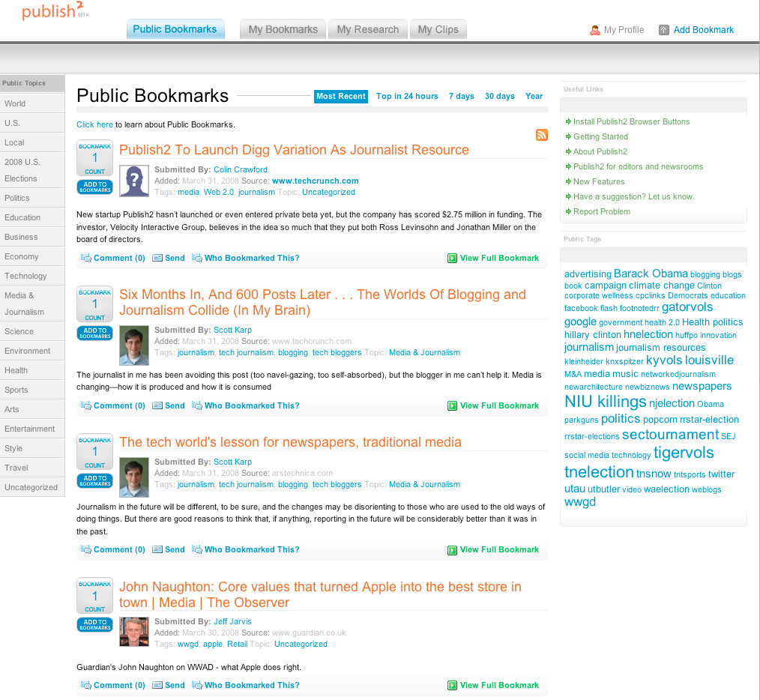The image size is (760, 700).
Task: Open Colin Crawford submitter link
Action: tap(241, 169)
